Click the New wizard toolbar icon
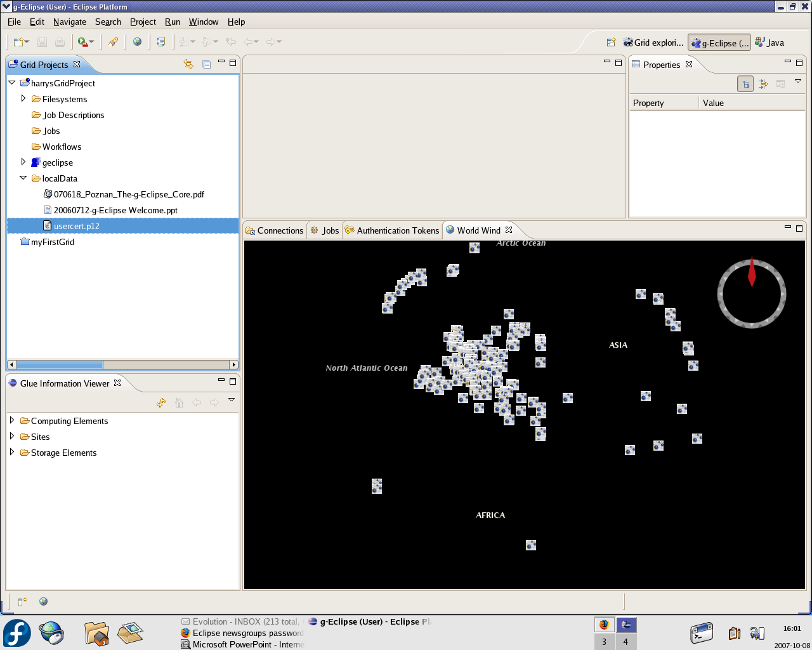The height and width of the screenshot is (650, 812). tap(18, 42)
